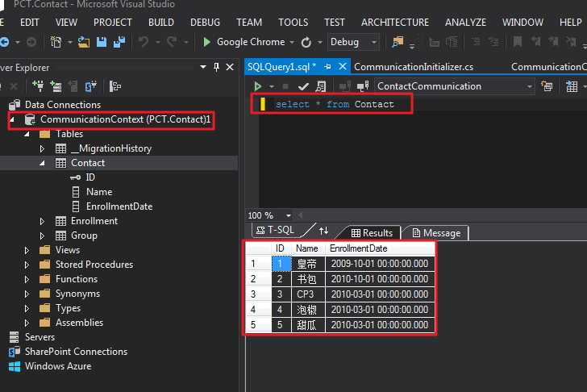The image size is (587, 392).
Task: Select the cell with EnrollmentDate 2009-10-01
Action: (x=381, y=264)
